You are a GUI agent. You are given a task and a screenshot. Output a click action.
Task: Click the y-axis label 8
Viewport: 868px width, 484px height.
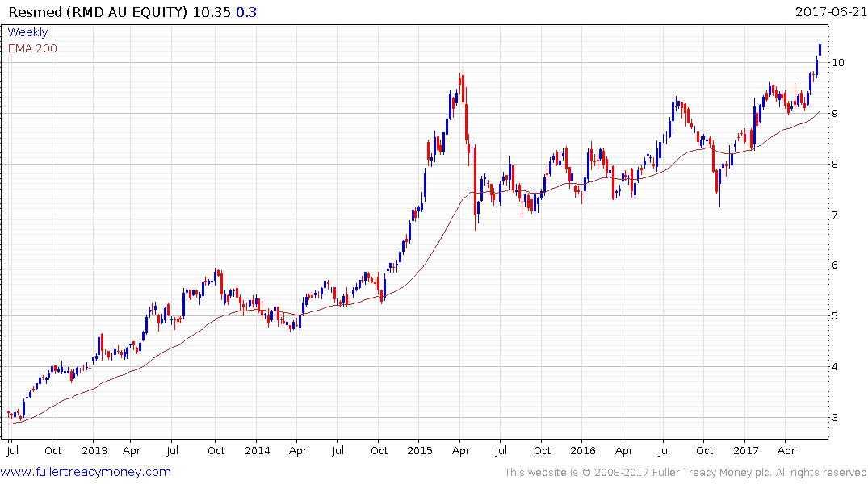(835, 165)
